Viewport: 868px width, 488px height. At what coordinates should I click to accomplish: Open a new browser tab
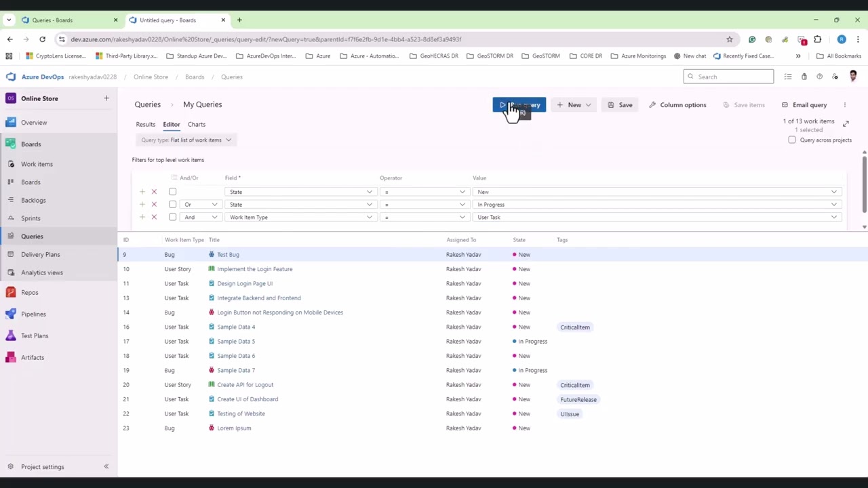(239, 20)
